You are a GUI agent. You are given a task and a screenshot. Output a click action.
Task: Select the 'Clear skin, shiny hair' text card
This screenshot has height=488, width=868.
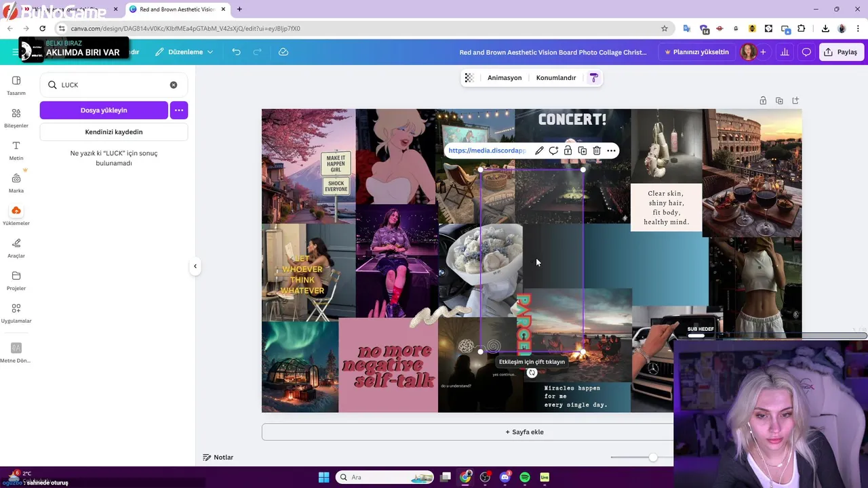point(666,207)
